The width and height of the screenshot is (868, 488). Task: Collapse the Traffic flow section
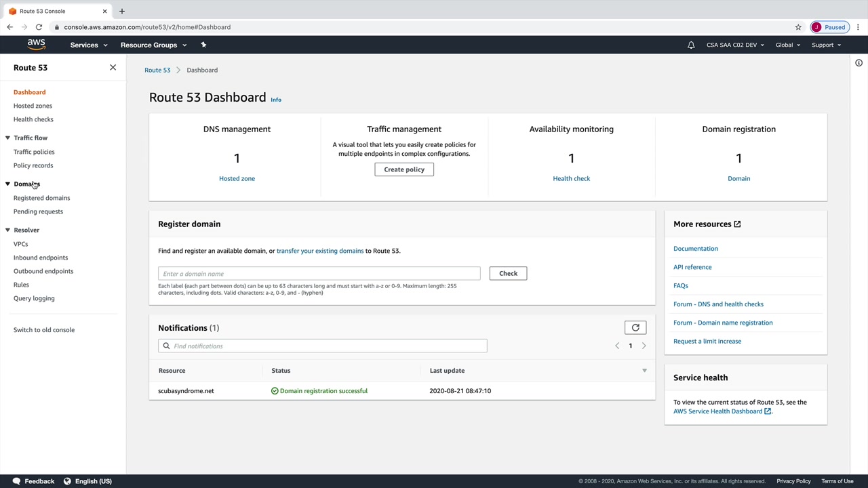coord(7,138)
